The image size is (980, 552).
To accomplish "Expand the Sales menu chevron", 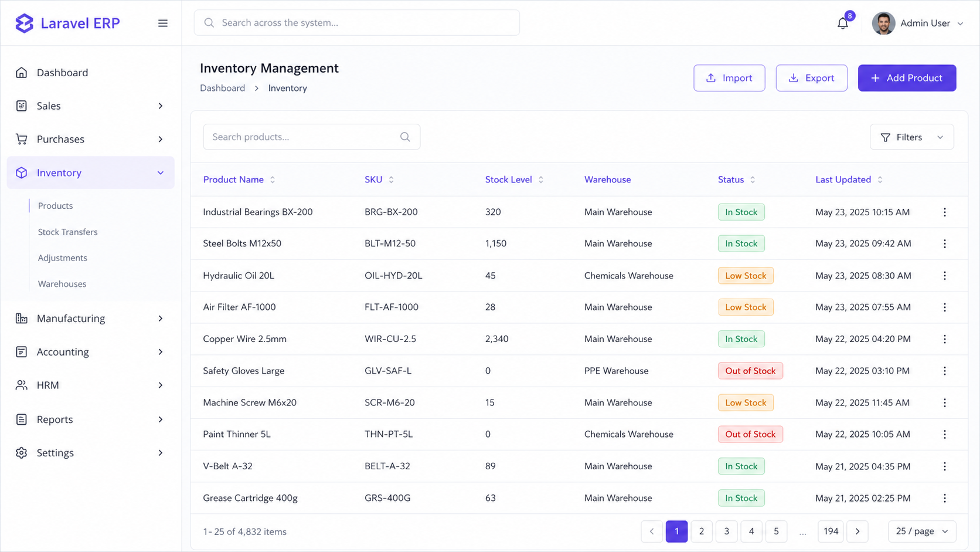I will [161, 106].
